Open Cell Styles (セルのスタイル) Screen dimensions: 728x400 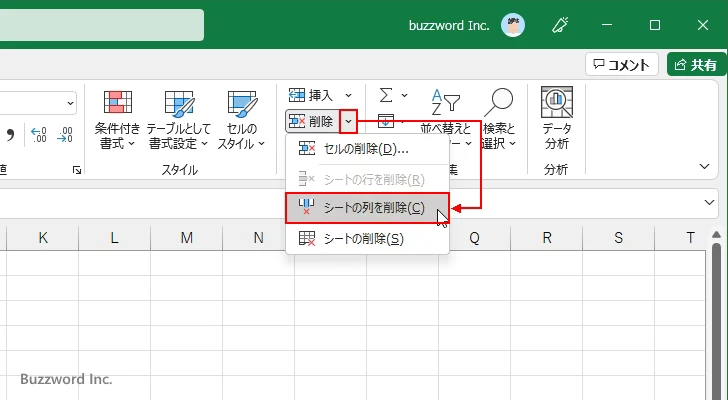tap(241, 120)
